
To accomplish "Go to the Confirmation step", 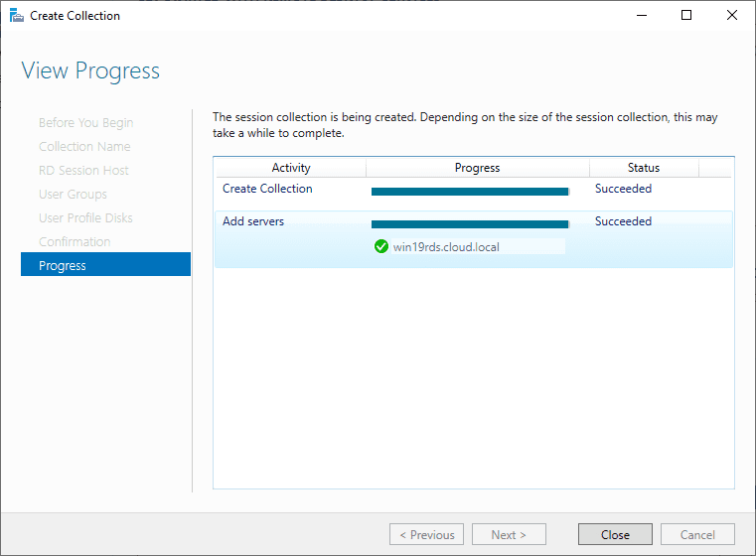I will point(75,241).
